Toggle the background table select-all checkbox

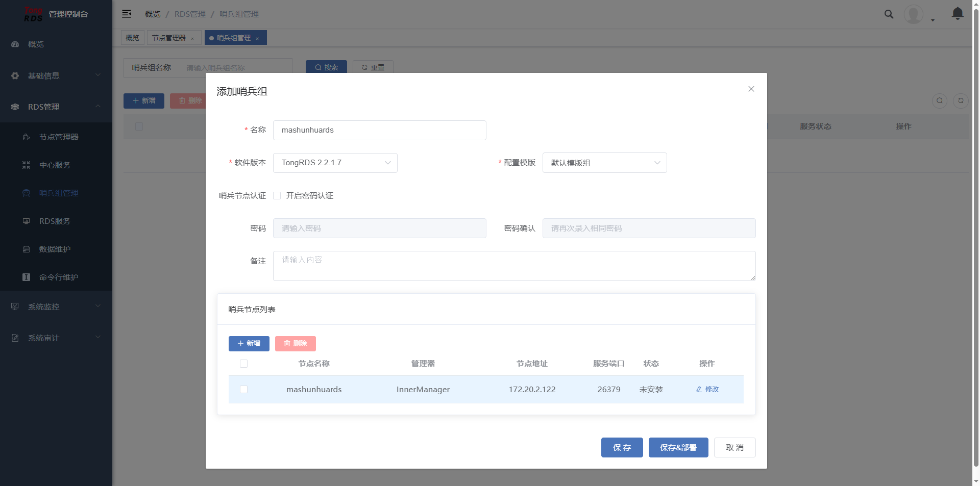coord(139,126)
